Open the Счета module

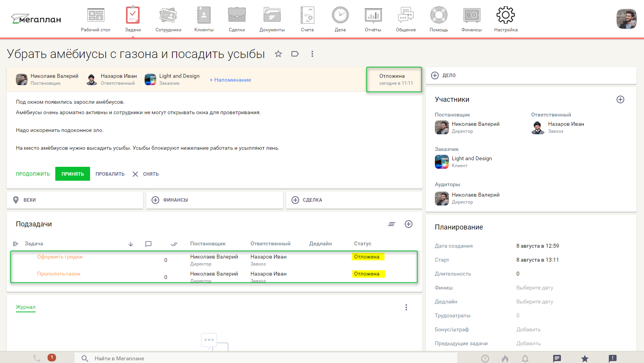click(x=307, y=19)
